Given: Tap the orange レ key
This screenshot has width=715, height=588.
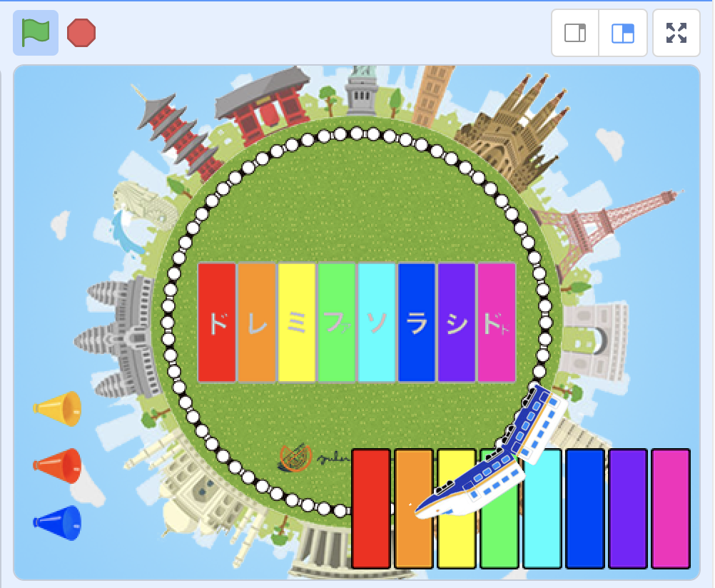Looking at the screenshot, I should [257, 322].
